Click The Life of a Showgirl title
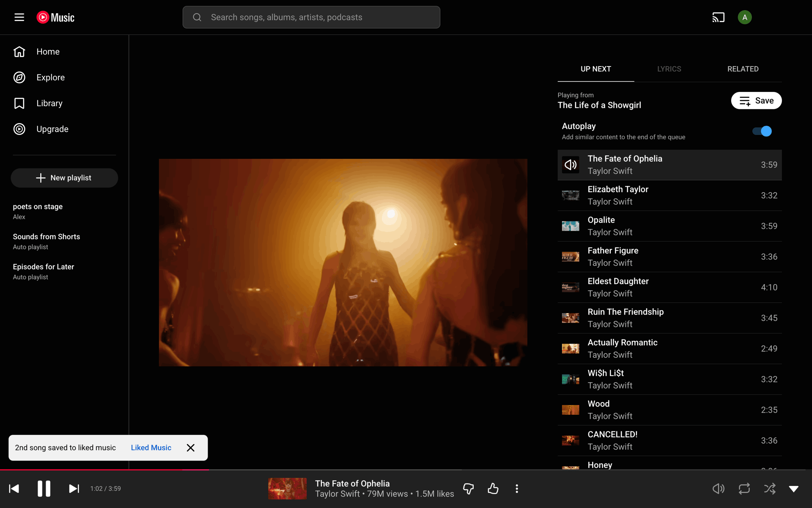The height and width of the screenshot is (508, 812). tap(599, 105)
